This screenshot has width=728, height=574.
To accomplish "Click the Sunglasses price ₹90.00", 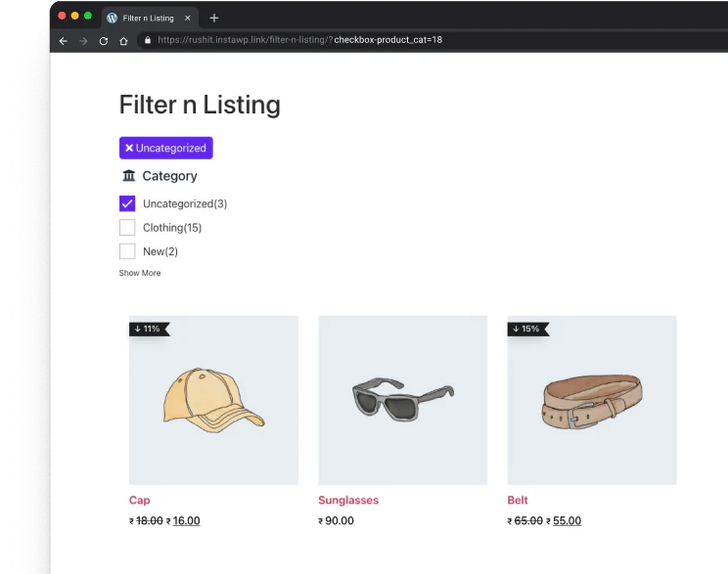I will [x=337, y=521].
